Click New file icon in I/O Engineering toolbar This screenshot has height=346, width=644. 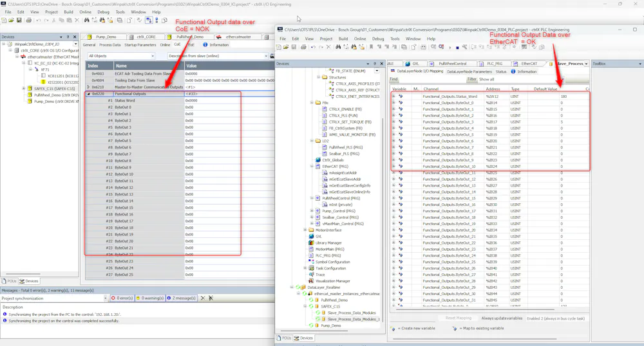4,20
